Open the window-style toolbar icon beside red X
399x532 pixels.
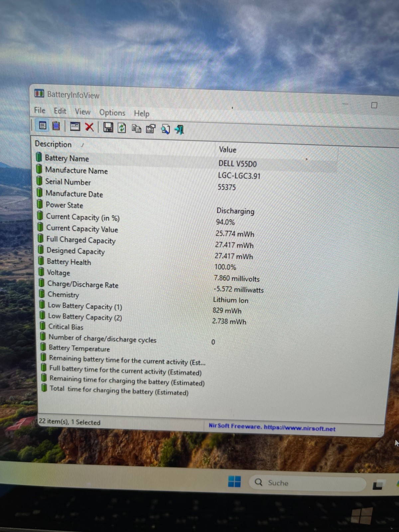(75, 126)
